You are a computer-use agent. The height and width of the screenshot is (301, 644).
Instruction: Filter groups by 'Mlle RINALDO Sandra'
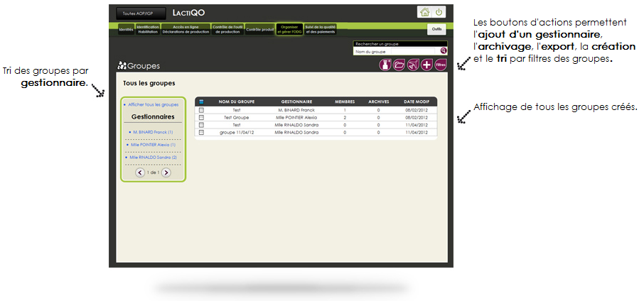click(x=154, y=157)
